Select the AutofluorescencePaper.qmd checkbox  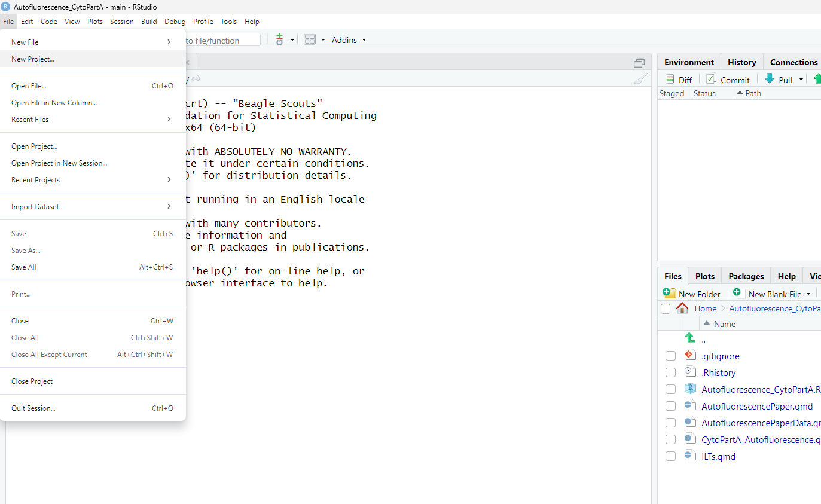pos(670,407)
